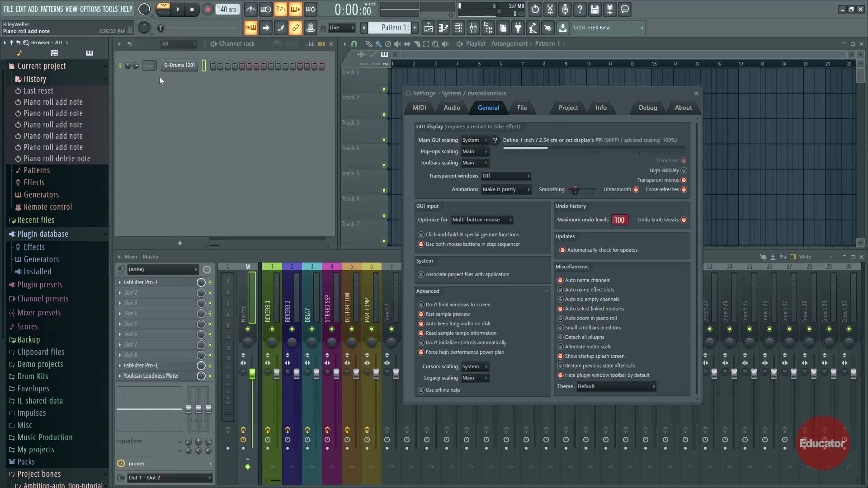
Task: Click the record button in transport
Action: click(x=208, y=9)
